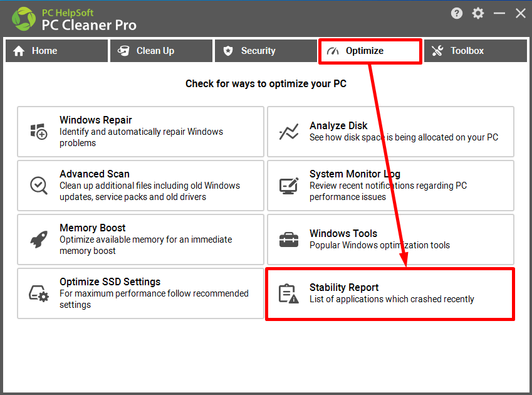Switch to the Home tab
532x395 pixels.
point(56,51)
